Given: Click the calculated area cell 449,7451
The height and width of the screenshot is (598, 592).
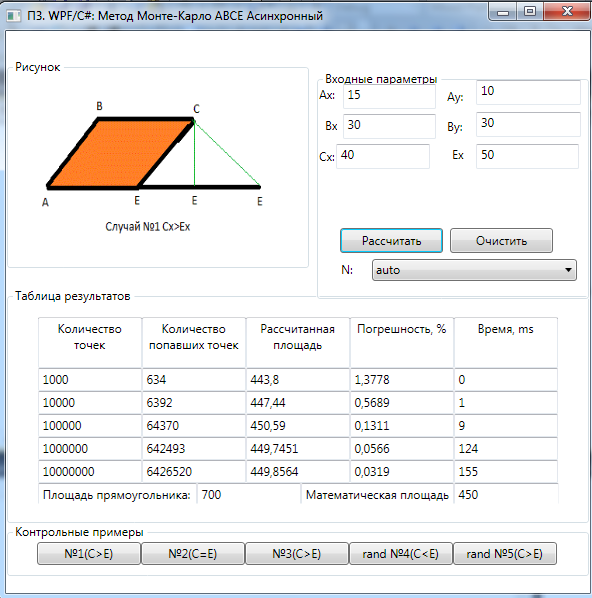Looking at the screenshot, I should coord(298,448).
